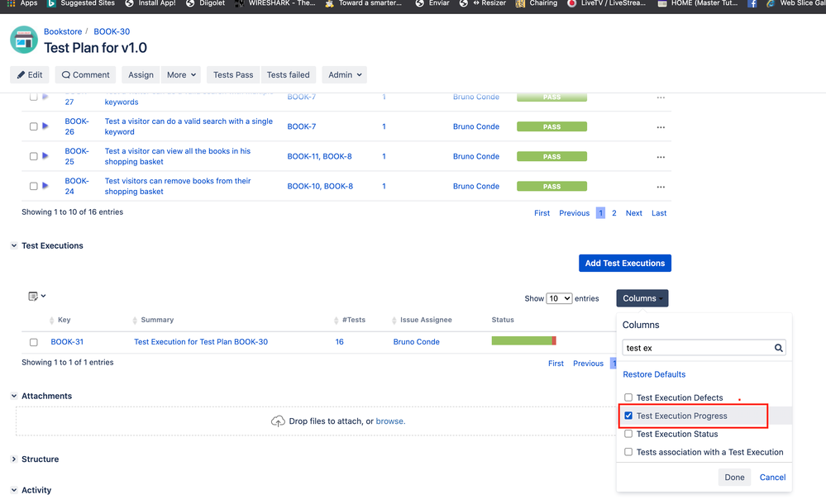Screen dimensions: 826x504
Task: Sort by the Issue Assignee sort icon
Action: click(x=394, y=321)
